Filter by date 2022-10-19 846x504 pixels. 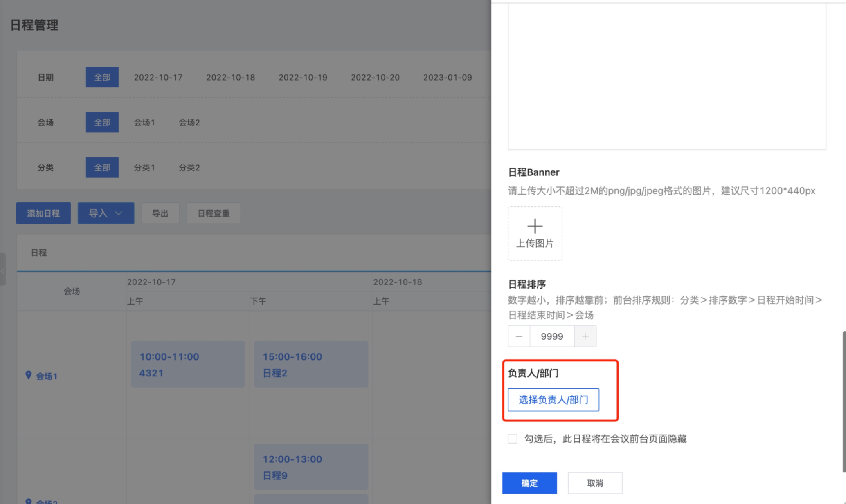(303, 77)
